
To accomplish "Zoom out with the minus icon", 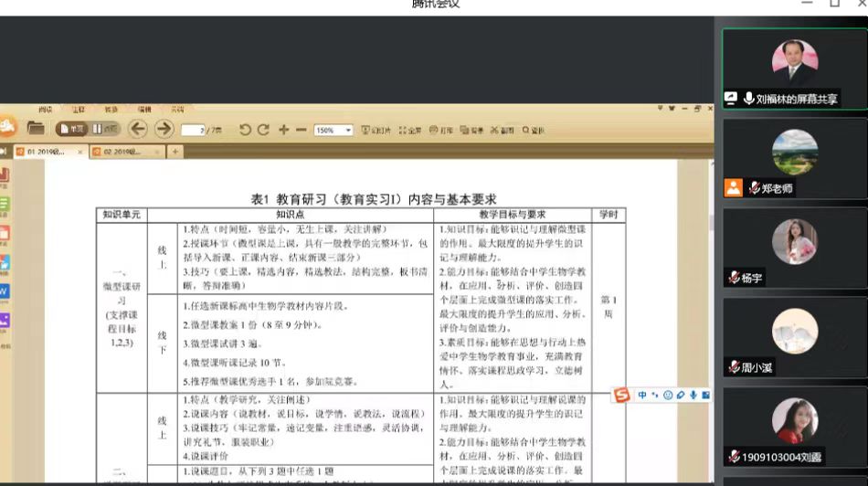I will pyautogui.click(x=302, y=130).
